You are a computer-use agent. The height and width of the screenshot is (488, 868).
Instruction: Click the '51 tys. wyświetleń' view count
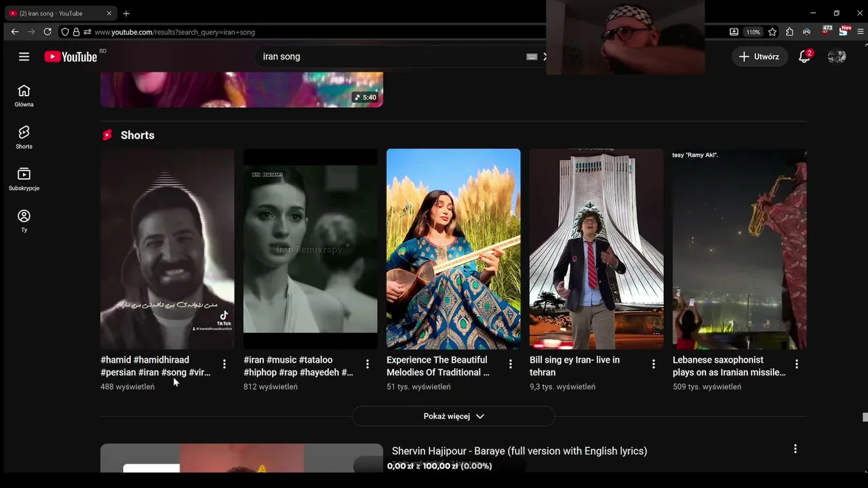[418, 387]
